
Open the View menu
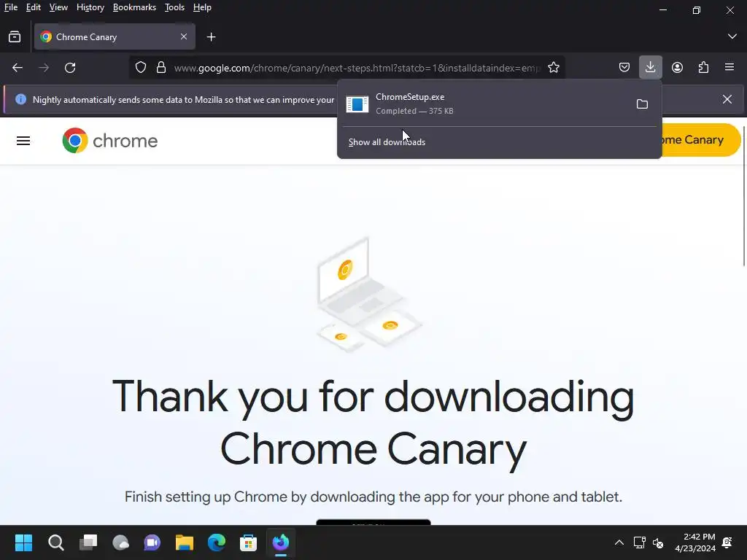click(x=58, y=7)
